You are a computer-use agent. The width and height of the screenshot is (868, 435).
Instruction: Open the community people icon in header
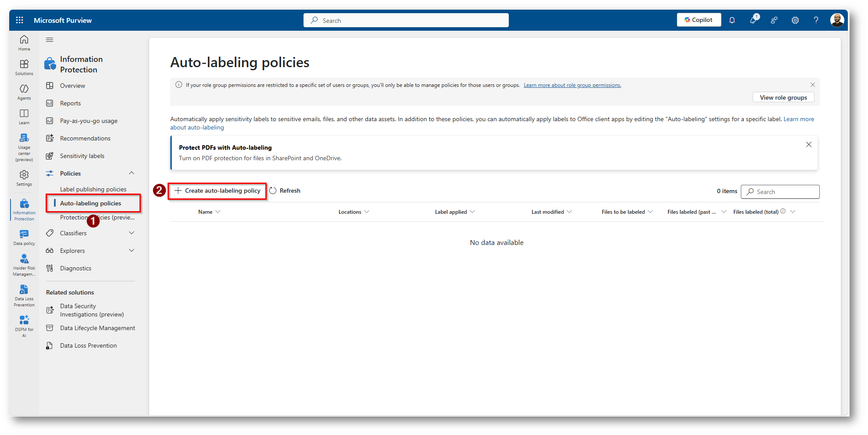tap(774, 20)
